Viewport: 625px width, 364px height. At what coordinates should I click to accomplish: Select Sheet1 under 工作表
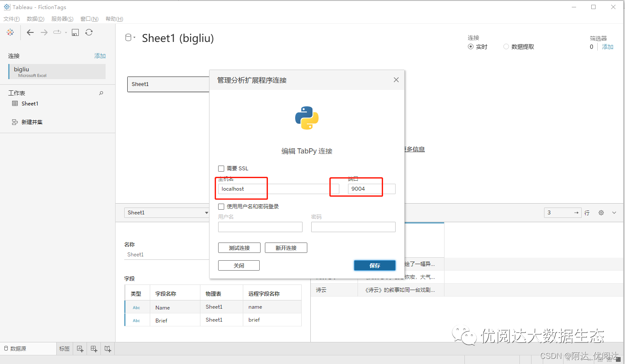pos(30,104)
